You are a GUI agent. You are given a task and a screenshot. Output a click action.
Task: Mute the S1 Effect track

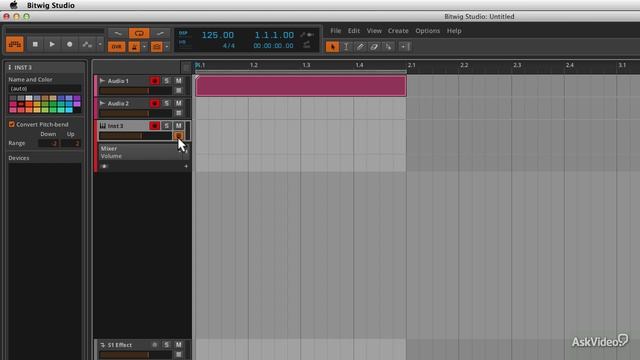pos(178,345)
